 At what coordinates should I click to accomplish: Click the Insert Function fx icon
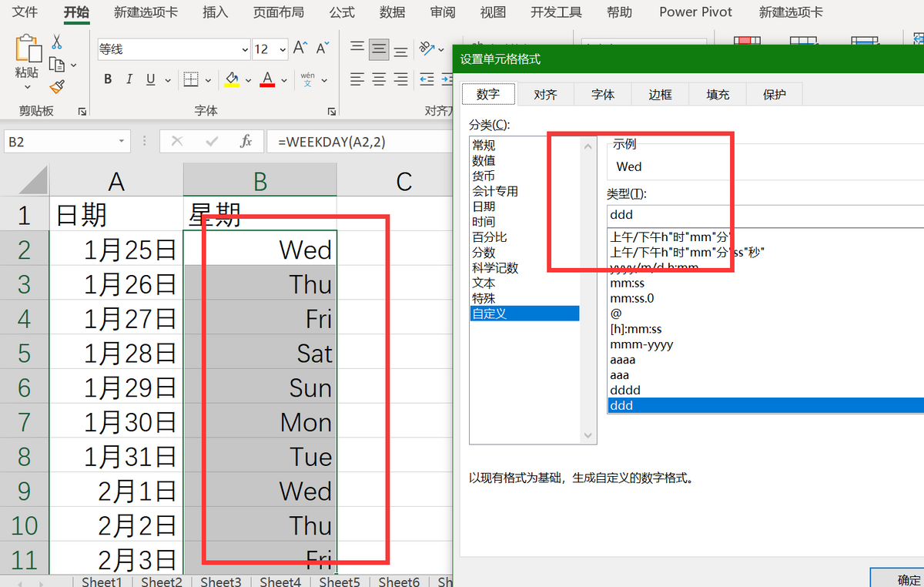(x=246, y=142)
